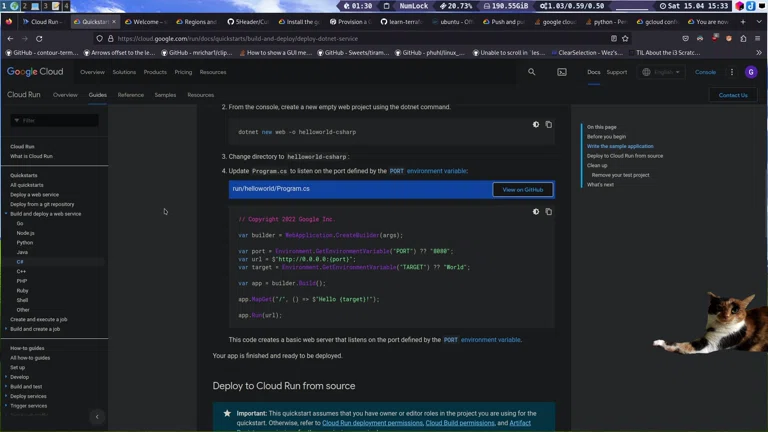Viewport: 768px width, 432px height.
Task: Open the Firefox hamburger application menu
Action: [757, 38]
